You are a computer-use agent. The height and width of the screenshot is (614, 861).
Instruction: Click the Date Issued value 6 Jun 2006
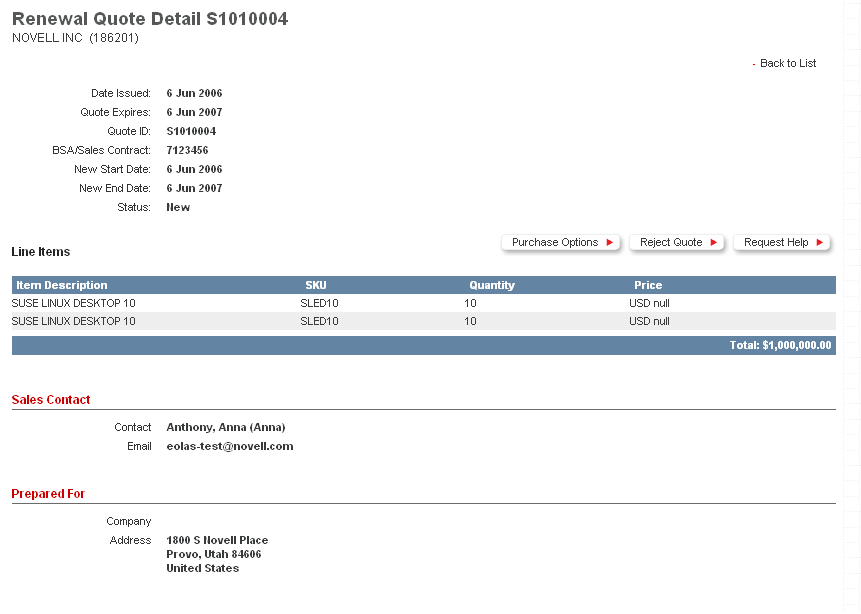[x=194, y=93]
